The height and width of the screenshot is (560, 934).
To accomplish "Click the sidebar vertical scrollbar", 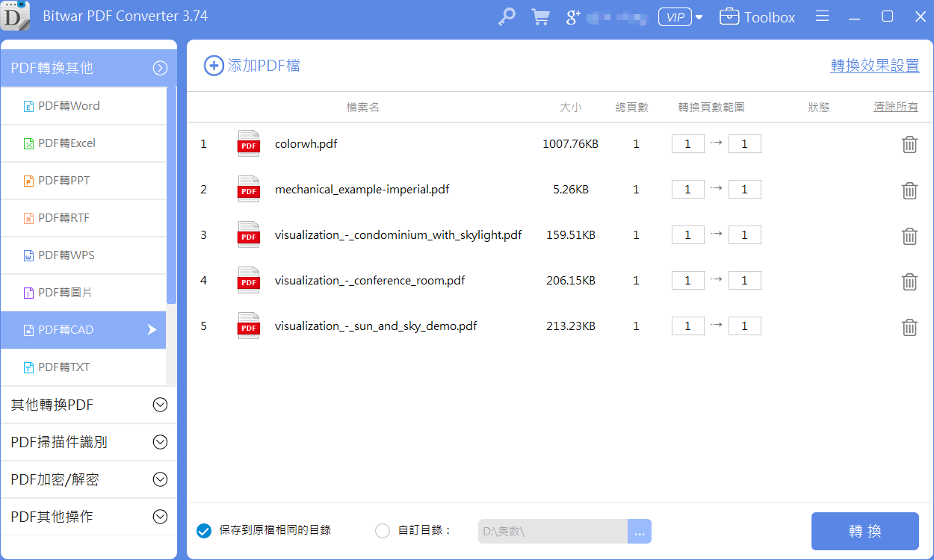I will point(171,196).
